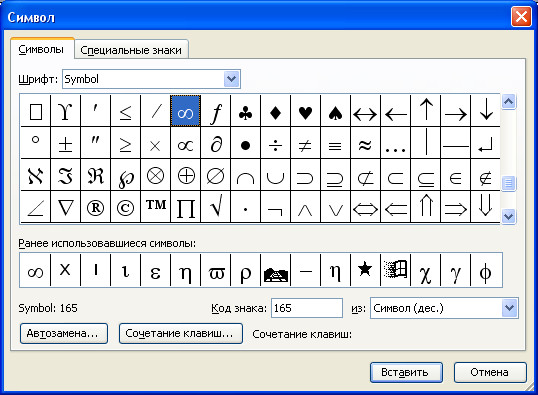The height and width of the screenshot is (395, 538).
Task: Pick the single-line down arrow symbol
Action: click(x=486, y=111)
